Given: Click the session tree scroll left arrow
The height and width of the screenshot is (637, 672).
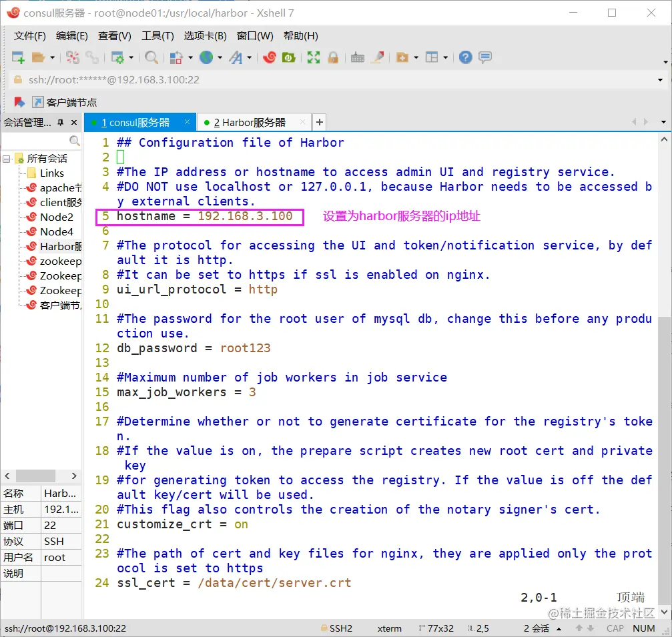Looking at the screenshot, I should pyautogui.click(x=7, y=476).
